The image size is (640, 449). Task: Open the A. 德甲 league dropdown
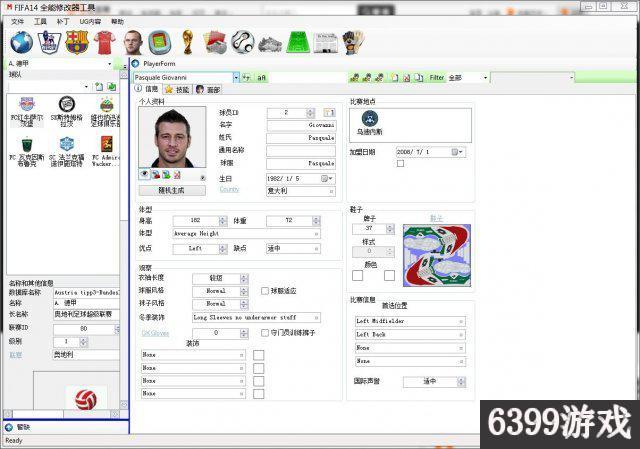[109, 64]
